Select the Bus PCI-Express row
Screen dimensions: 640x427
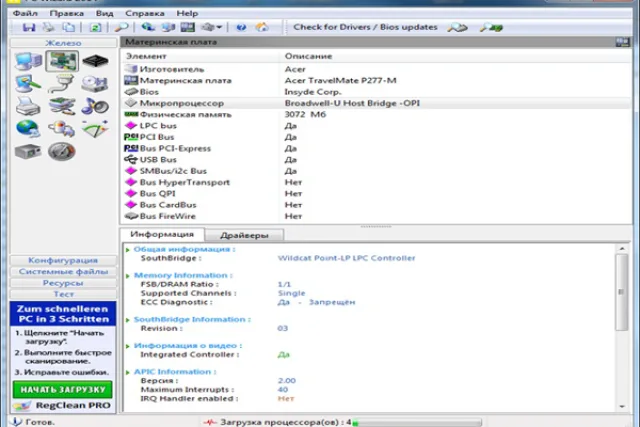pyautogui.click(x=376, y=148)
